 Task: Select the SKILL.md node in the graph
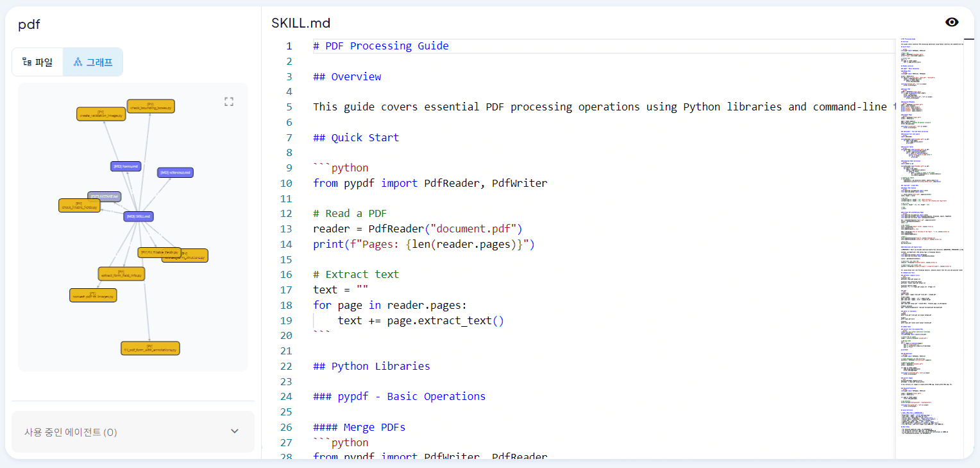[x=139, y=216]
